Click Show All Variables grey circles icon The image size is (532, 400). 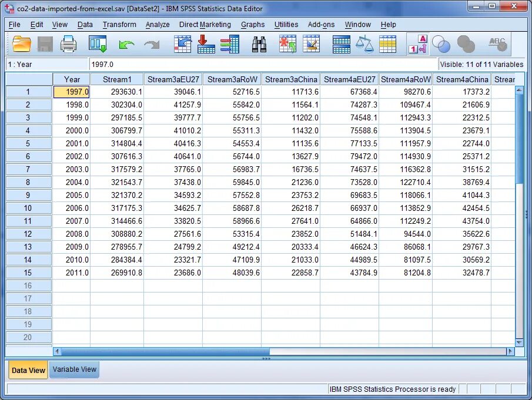[466, 44]
